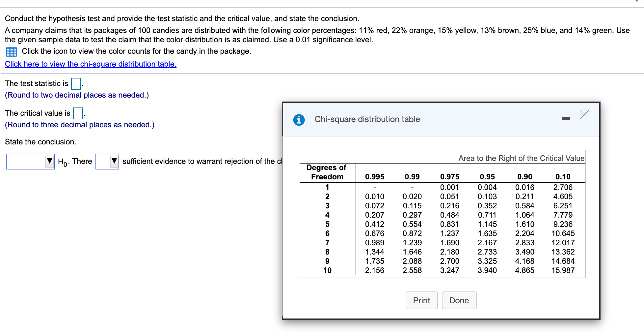Click the 'State the conclusion.' text
644x333 pixels.
tap(40, 142)
